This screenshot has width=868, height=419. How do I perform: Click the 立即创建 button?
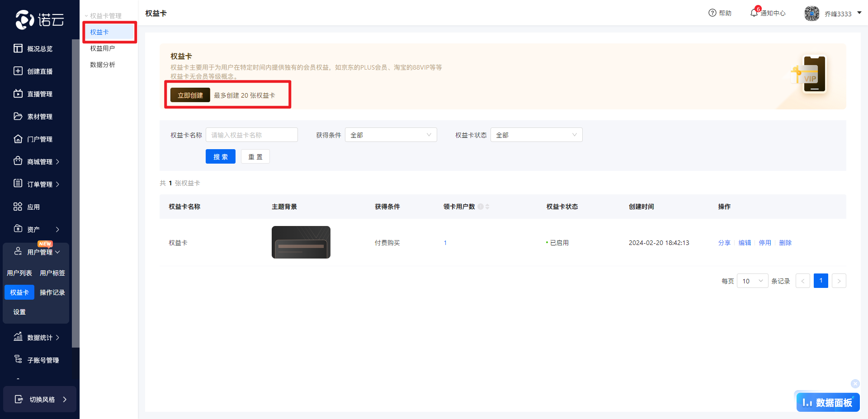coord(190,95)
